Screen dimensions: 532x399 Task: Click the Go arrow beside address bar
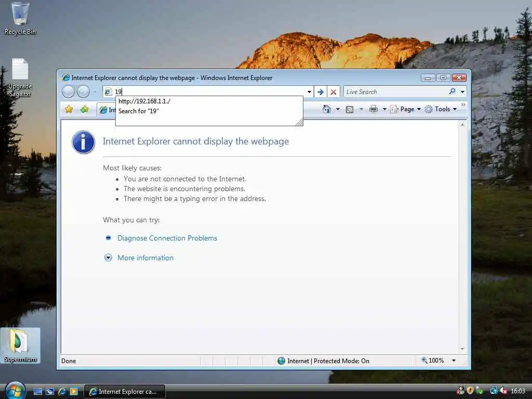320,91
